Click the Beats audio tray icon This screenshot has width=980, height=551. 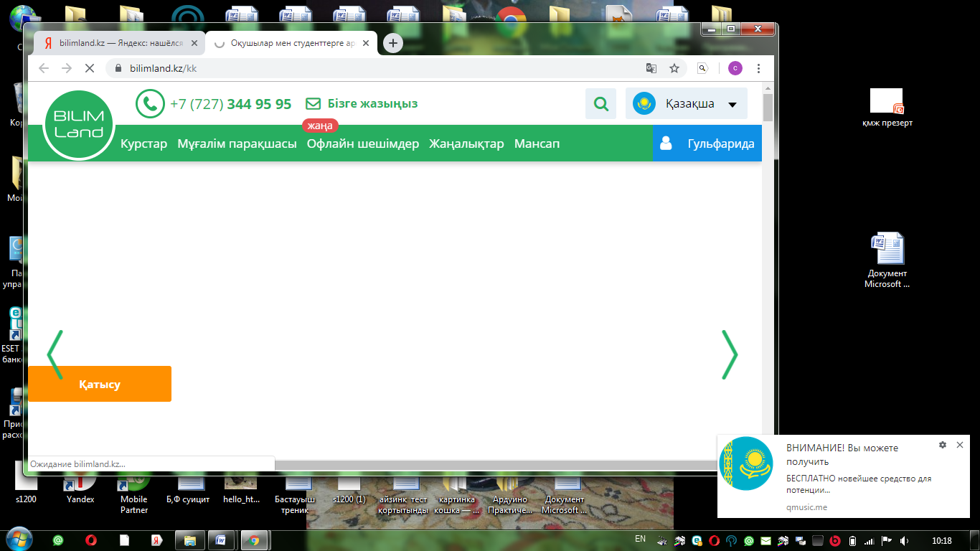click(x=835, y=540)
